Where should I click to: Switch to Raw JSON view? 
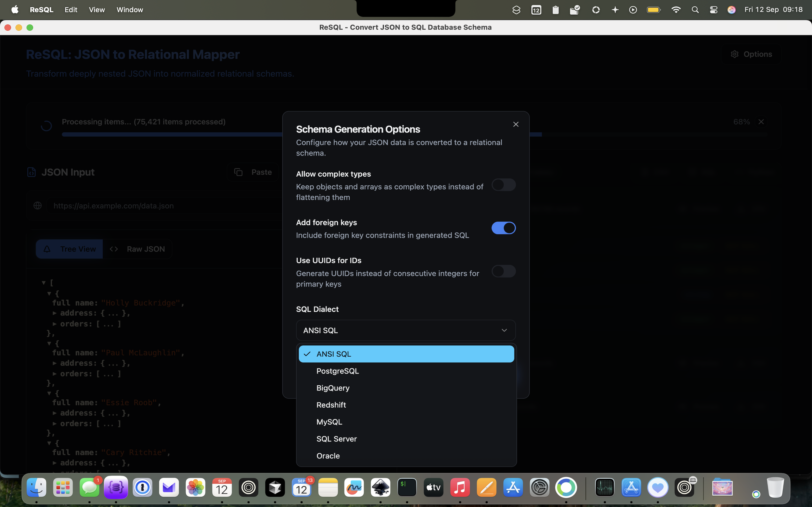pyautogui.click(x=138, y=249)
